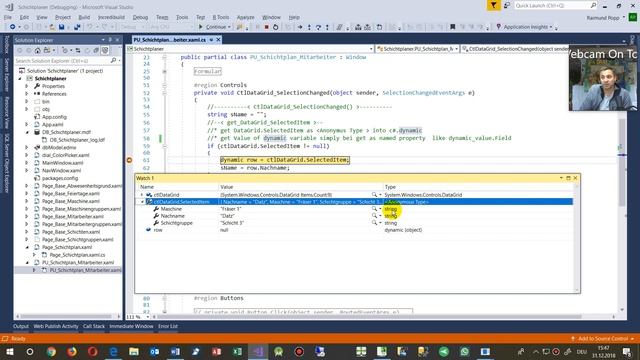640x360 pixels.
Task: Select App.config in Solution Explorer
Action: (54, 117)
